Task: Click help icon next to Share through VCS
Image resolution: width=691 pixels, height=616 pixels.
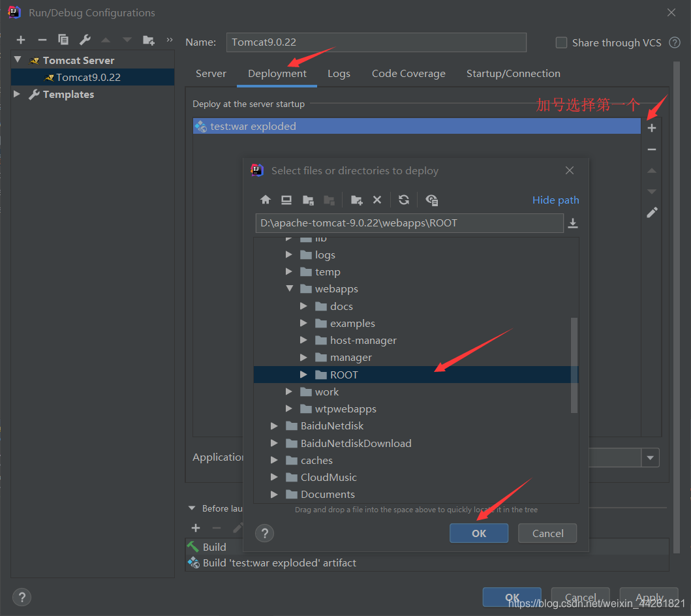Action: (675, 42)
